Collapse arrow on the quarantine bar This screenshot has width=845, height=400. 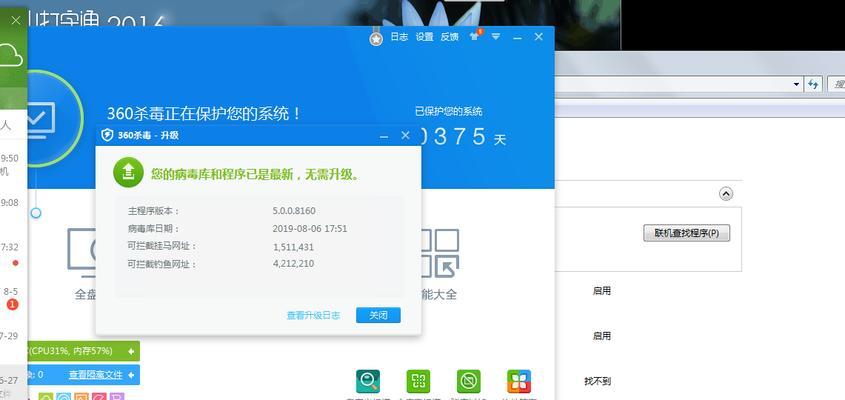131,375
